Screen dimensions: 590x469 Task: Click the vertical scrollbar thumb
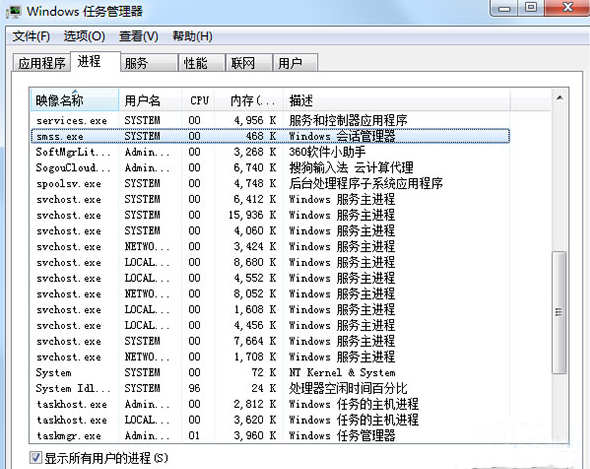click(559, 312)
